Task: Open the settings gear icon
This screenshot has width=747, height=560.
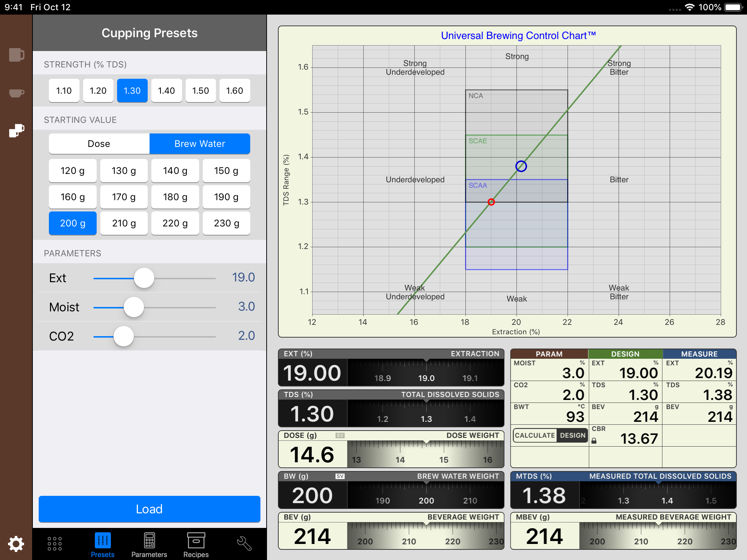Action: (16, 544)
